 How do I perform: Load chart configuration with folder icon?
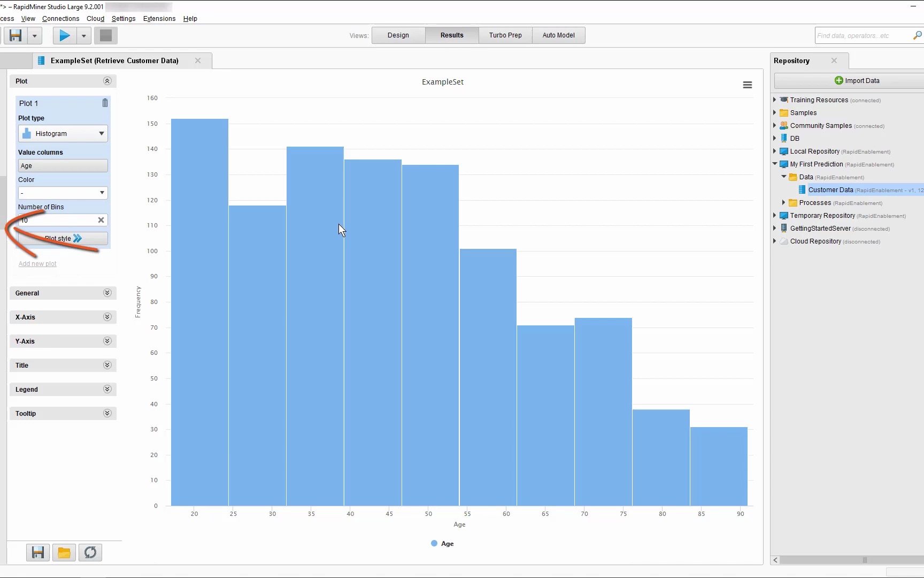64,552
